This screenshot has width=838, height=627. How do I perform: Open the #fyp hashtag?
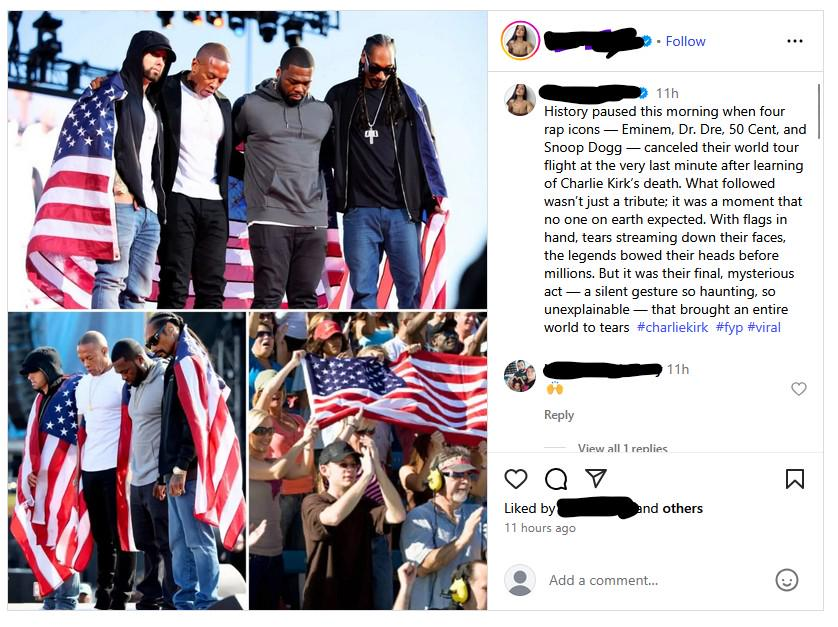coord(729,327)
